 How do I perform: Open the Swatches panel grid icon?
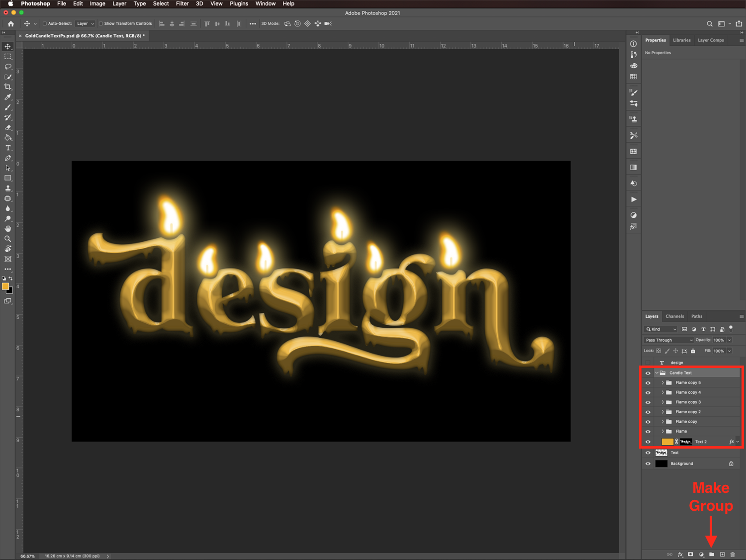click(x=634, y=77)
